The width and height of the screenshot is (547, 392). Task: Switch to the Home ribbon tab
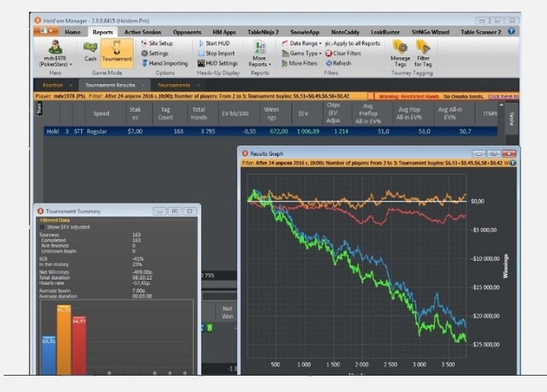pyautogui.click(x=73, y=32)
